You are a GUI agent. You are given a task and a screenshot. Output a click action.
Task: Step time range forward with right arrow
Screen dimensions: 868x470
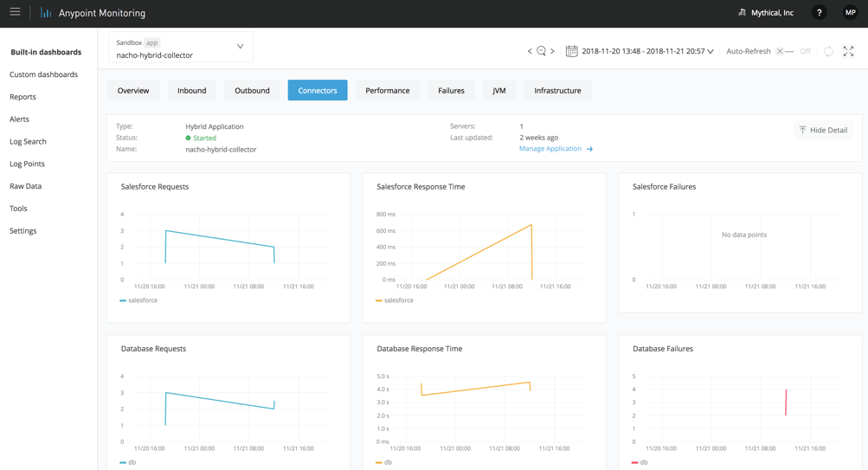[552, 51]
